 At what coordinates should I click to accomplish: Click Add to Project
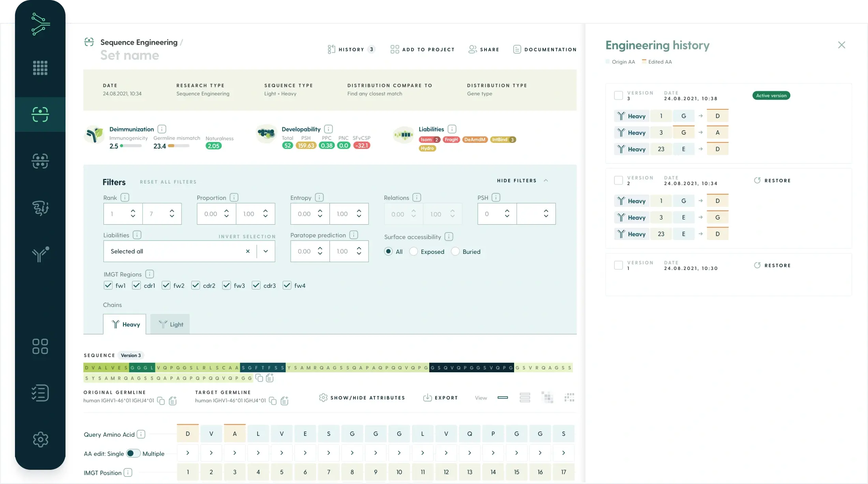(x=423, y=49)
